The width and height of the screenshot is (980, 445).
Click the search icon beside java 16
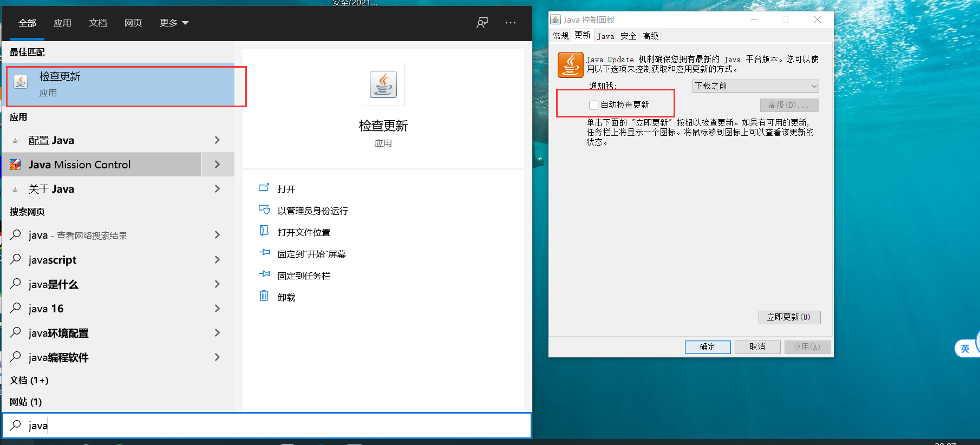(16, 308)
